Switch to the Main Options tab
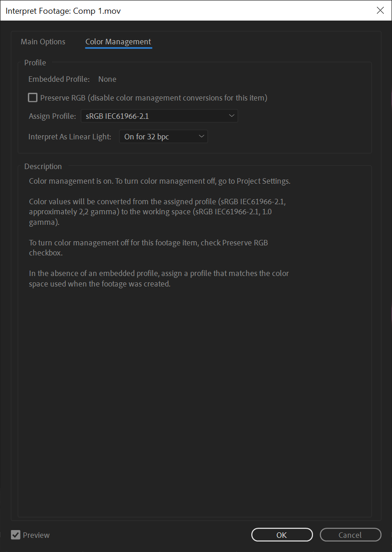 click(x=42, y=42)
